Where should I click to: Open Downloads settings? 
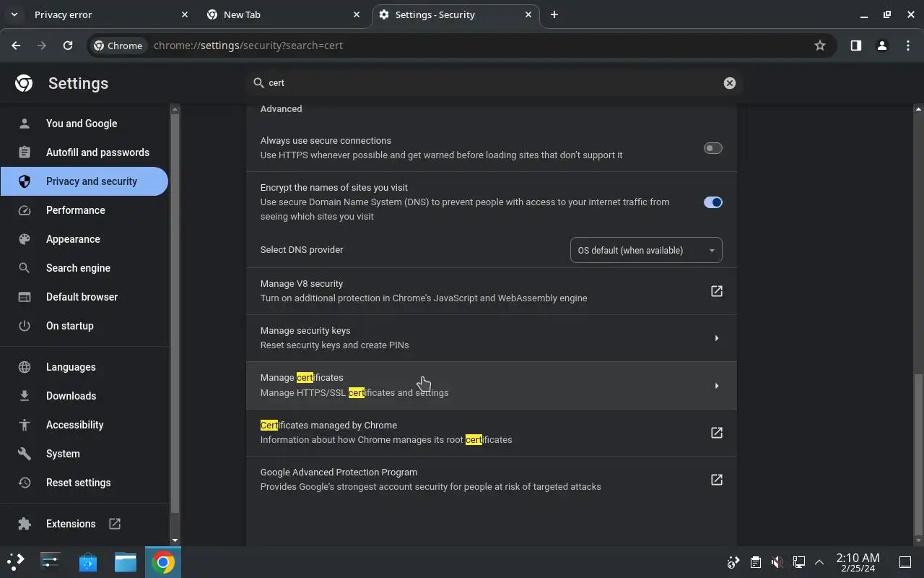[x=84, y=396]
